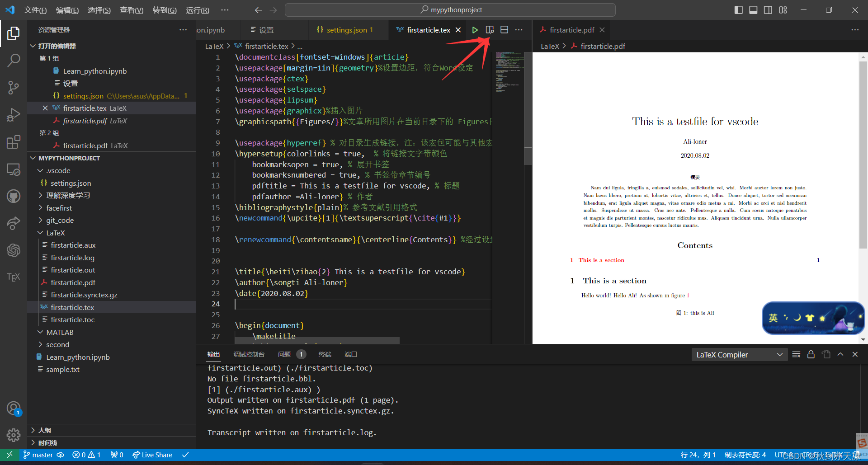This screenshot has height=465, width=868.
Task: Split the editor layout icon
Action: coord(505,30)
